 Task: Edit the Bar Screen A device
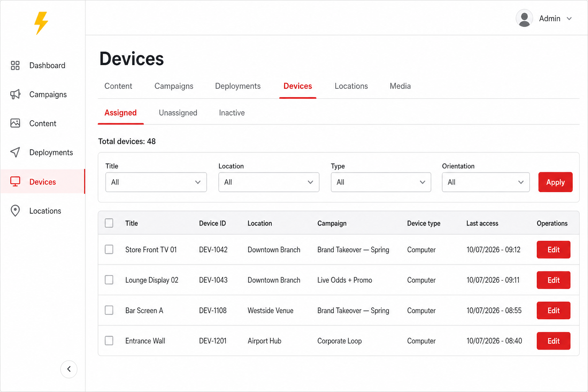click(x=554, y=310)
